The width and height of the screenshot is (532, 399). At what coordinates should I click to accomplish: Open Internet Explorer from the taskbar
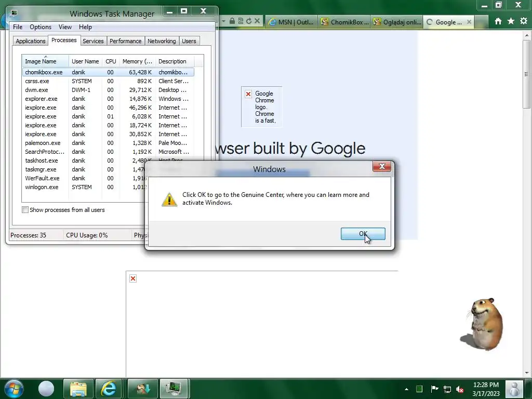109,389
